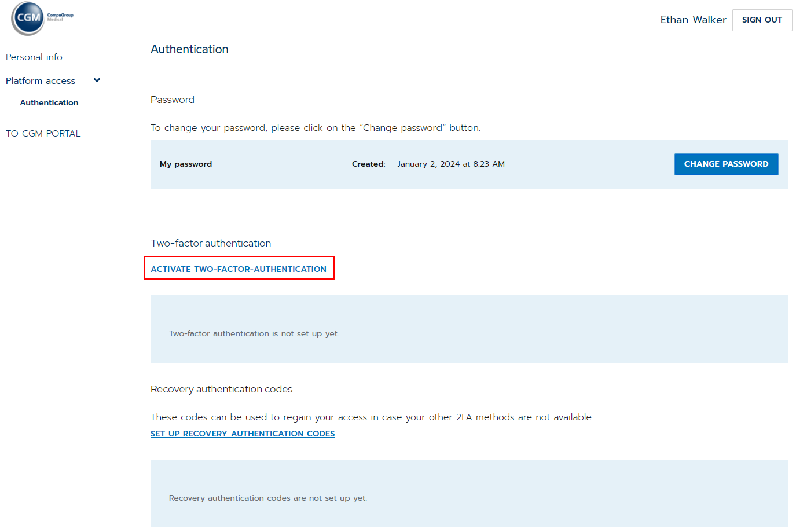Select the Authentication page title
The image size is (796, 532).
click(x=189, y=49)
